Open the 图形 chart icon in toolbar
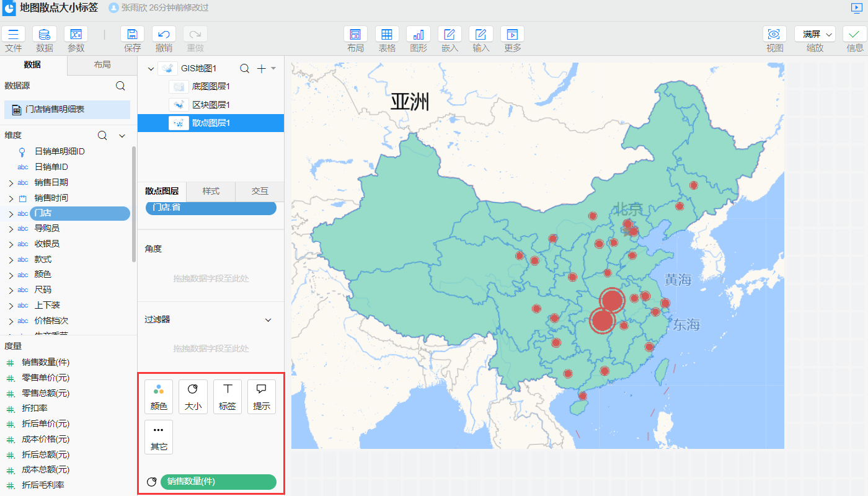The image size is (868, 496). click(x=418, y=34)
